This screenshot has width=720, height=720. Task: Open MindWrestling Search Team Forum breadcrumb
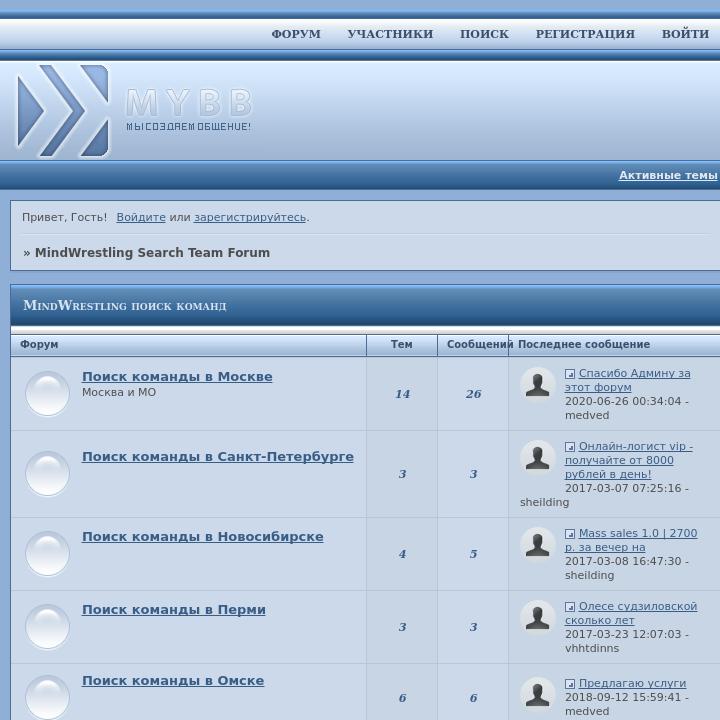[x=152, y=253]
